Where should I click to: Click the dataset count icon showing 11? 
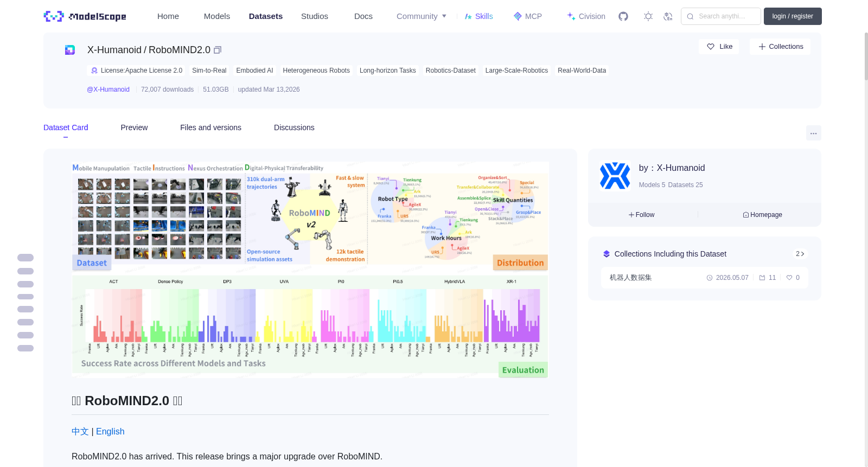pyautogui.click(x=762, y=278)
